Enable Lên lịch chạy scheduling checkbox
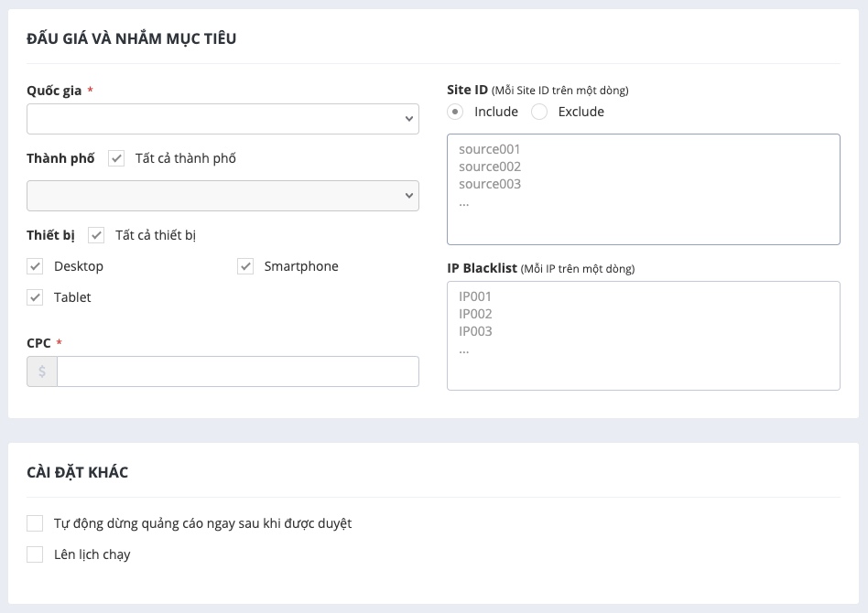Viewport: 868px width, 613px height. coord(35,554)
